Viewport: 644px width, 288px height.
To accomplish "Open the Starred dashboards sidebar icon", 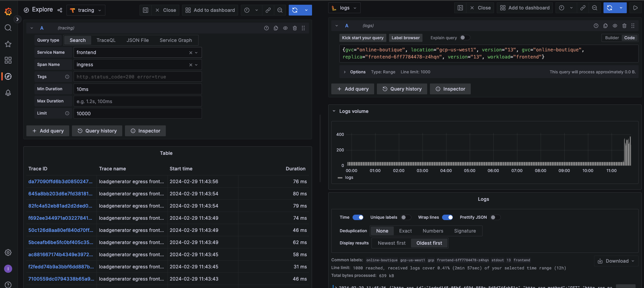I will tap(8, 44).
